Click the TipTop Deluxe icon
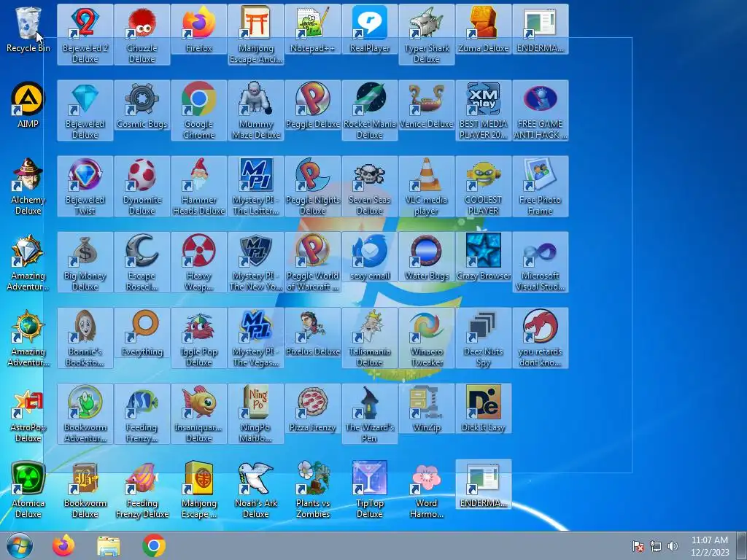This screenshot has width=747, height=560. point(370,490)
